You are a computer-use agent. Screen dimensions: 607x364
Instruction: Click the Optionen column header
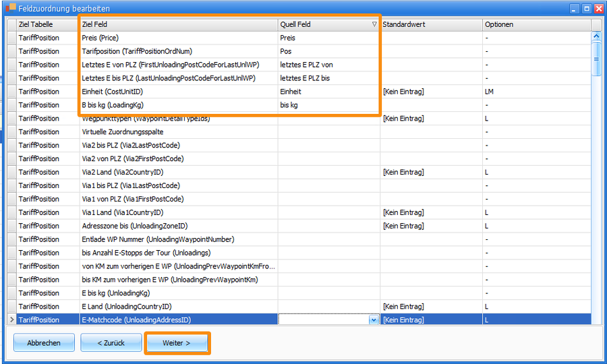click(536, 24)
